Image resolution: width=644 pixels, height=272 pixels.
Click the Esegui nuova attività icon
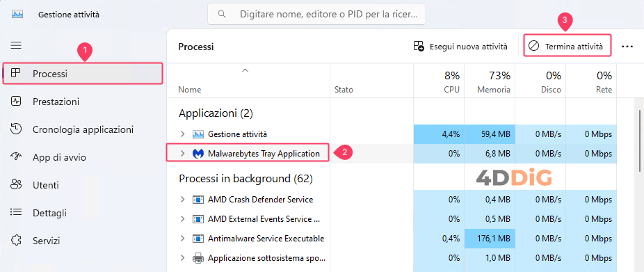point(419,47)
